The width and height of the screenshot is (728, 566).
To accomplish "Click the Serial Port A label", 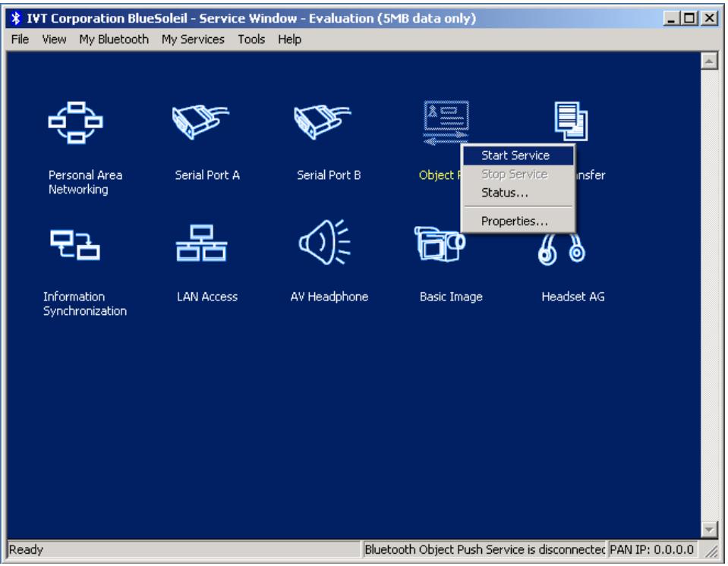I will 207,175.
